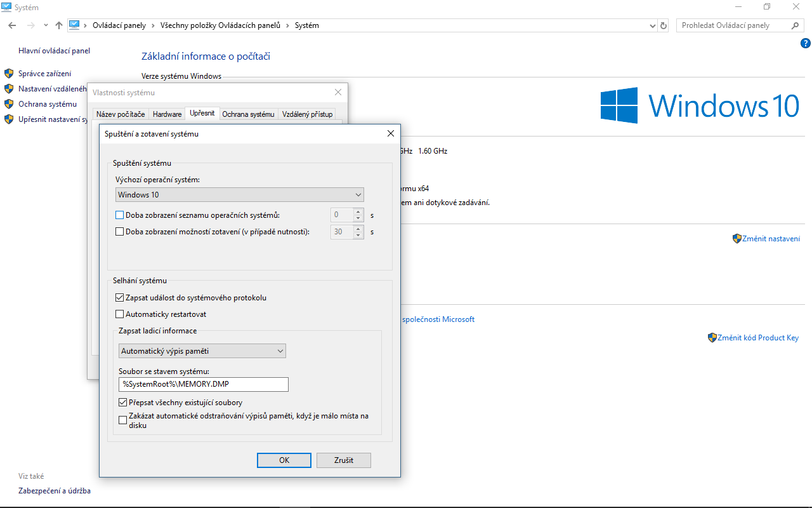Viewport: 812px width, 508px height.
Task: Expand address bar history dropdown
Action: 653,26
